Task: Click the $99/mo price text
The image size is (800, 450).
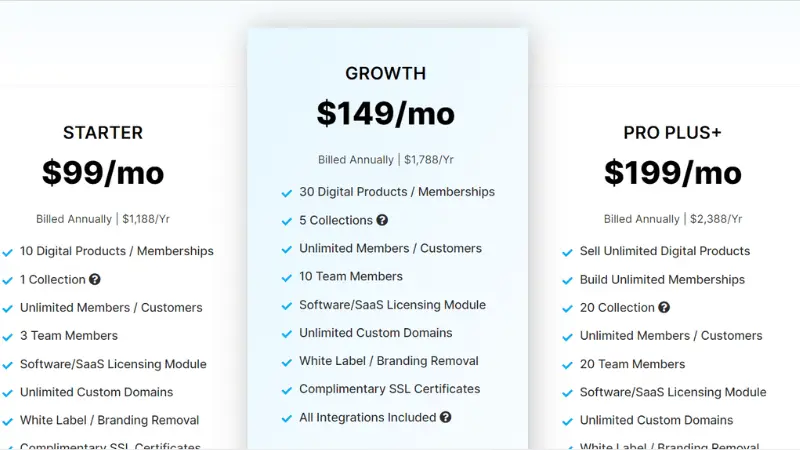Action: [x=103, y=172]
